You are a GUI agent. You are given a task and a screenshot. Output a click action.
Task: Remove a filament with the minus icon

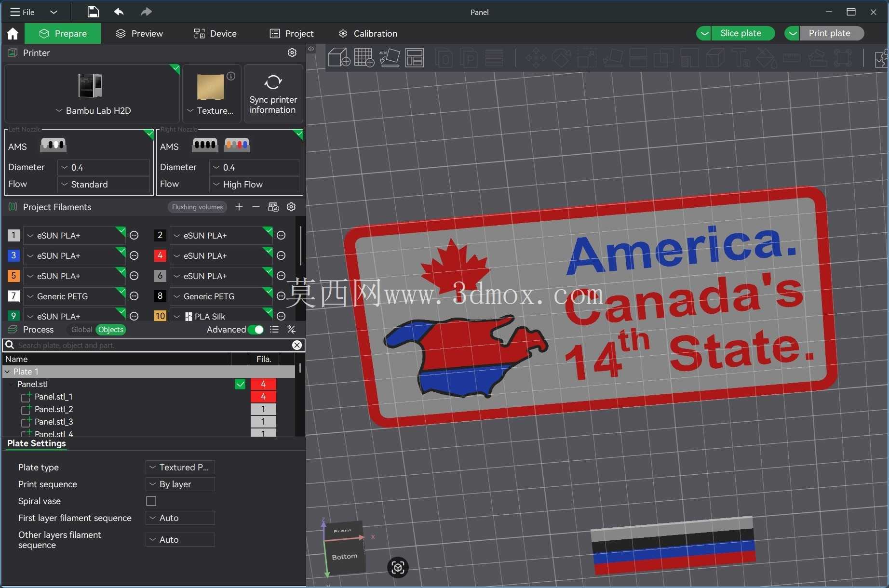[256, 207]
